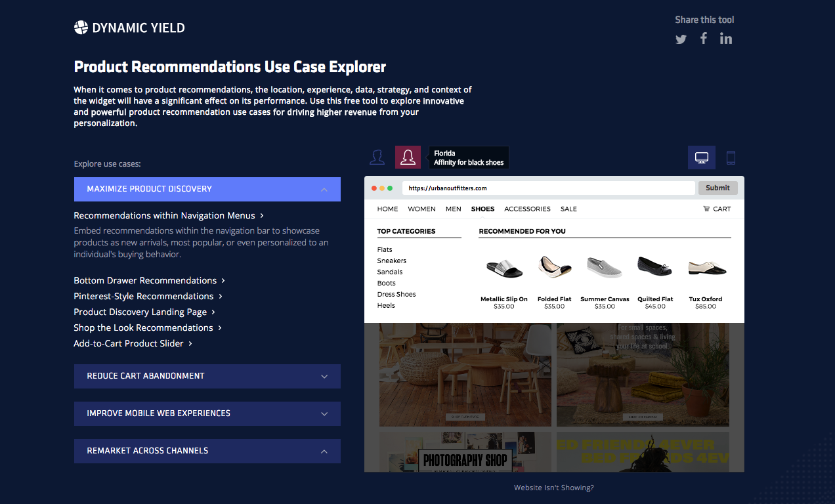Open Pinterest-Style Recommendations use case

click(148, 296)
